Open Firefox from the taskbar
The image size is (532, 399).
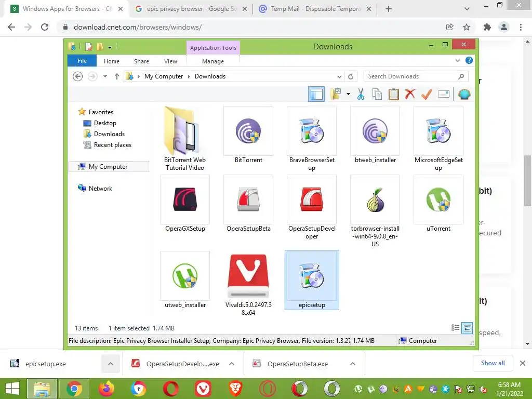click(x=106, y=389)
